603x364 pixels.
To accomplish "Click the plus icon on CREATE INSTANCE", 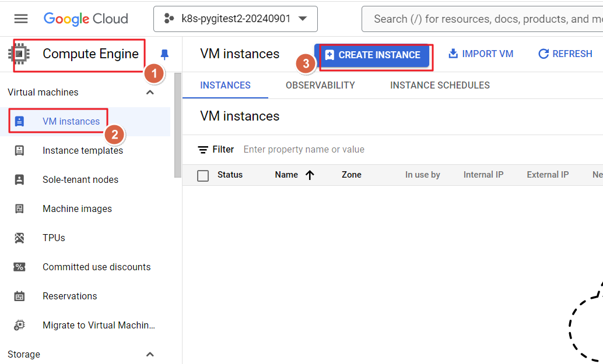I will click(329, 55).
